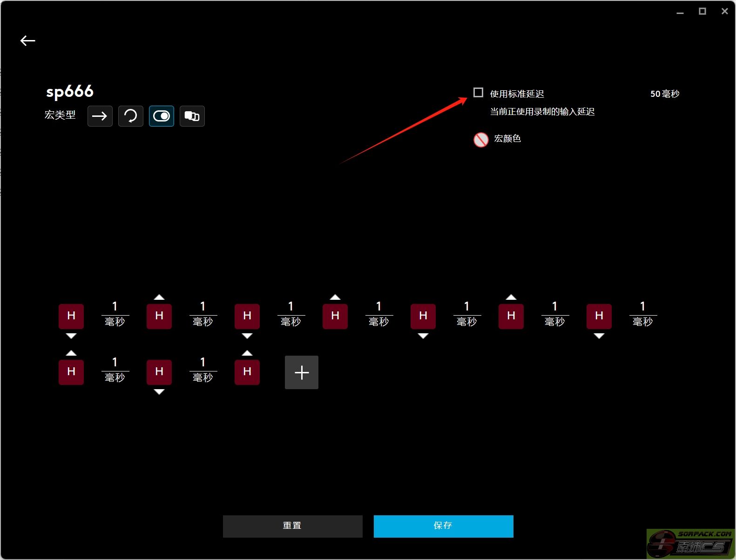Select the no-repeat macro type arrow icon
The image size is (736, 560).
100,116
